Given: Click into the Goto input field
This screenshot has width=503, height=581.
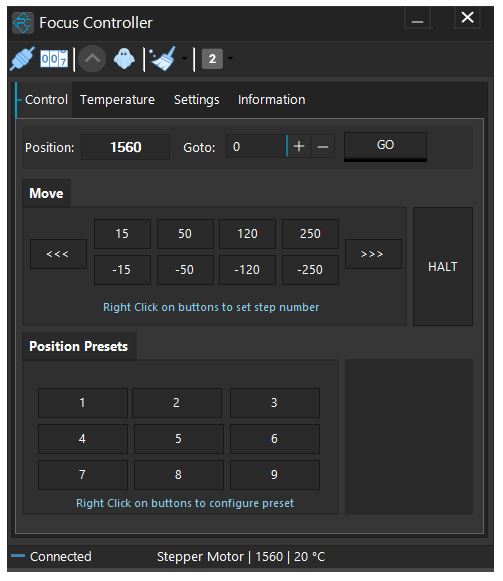Looking at the screenshot, I should pos(256,147).
